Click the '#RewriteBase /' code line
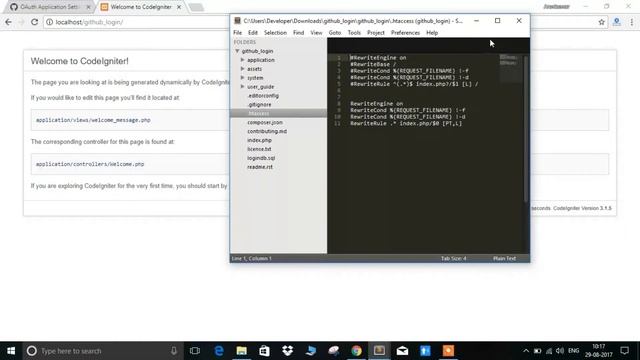This screenshot has width=640, height=360. pyautogui.click(x=373, y=64)
